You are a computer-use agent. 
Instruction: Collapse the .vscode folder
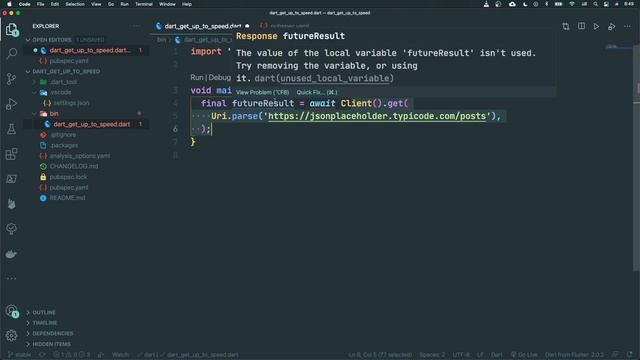pyautogui.click(x=60, y=93)
